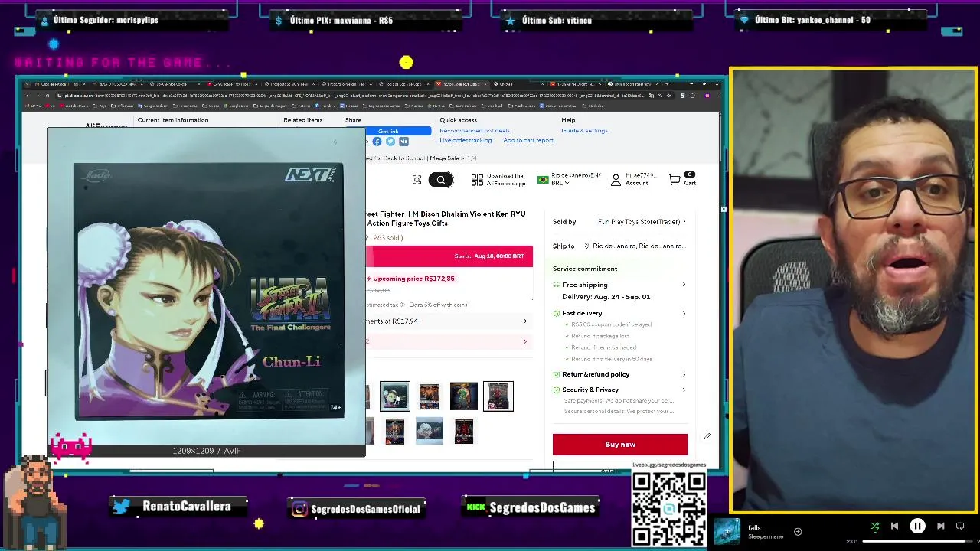Select the red M.Bison box thumbnail
Viewport: 980px width, 551px height.
tap(498, 396)
